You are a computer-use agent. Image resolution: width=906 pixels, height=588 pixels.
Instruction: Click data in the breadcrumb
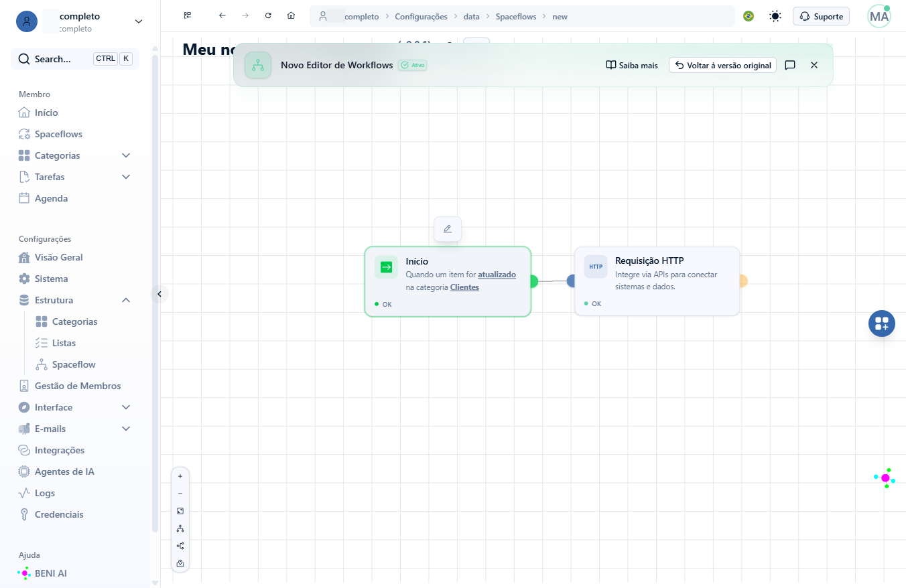point(472,16)
